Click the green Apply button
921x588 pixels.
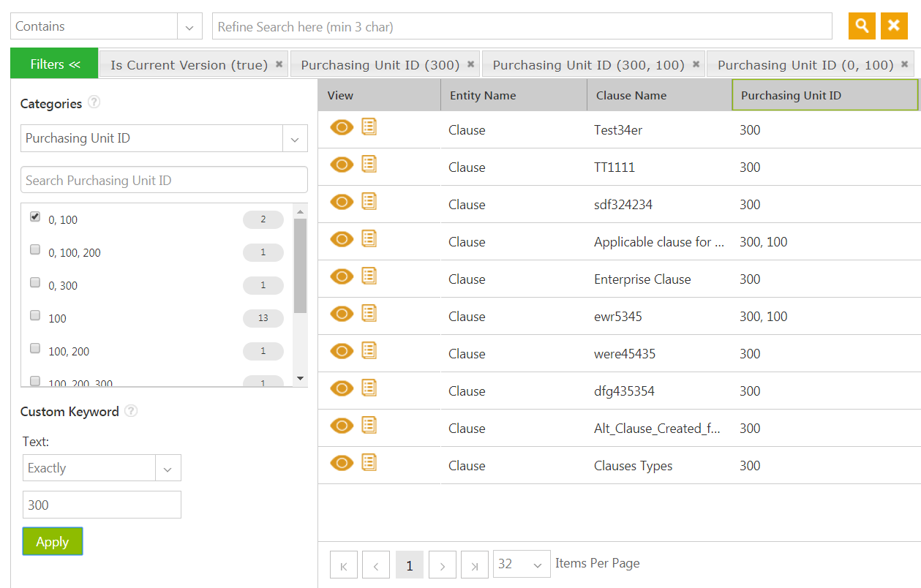click(53, 542)
